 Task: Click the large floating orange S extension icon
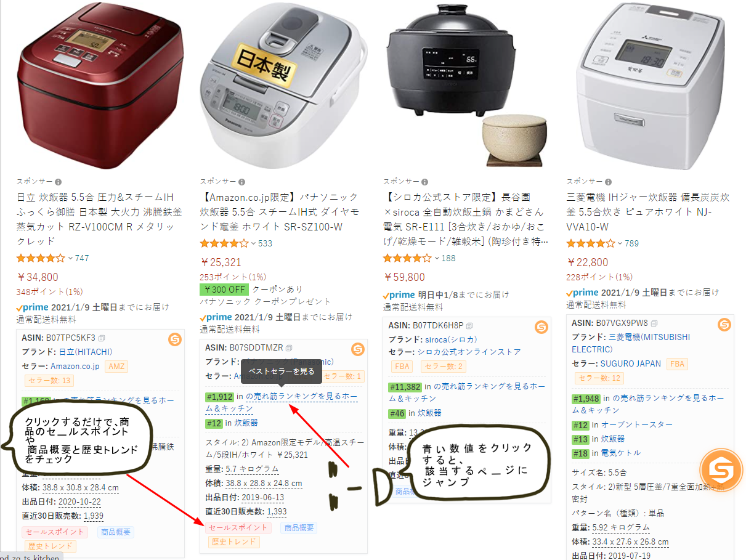[721, 471]
